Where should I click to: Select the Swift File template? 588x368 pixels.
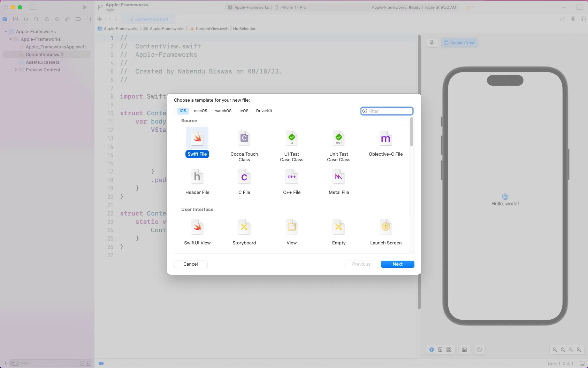[197, 143]
